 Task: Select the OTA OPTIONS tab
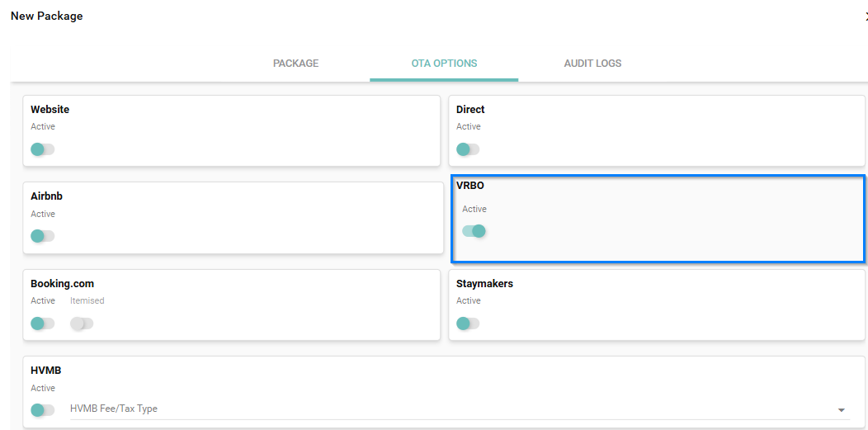point(444,64)
